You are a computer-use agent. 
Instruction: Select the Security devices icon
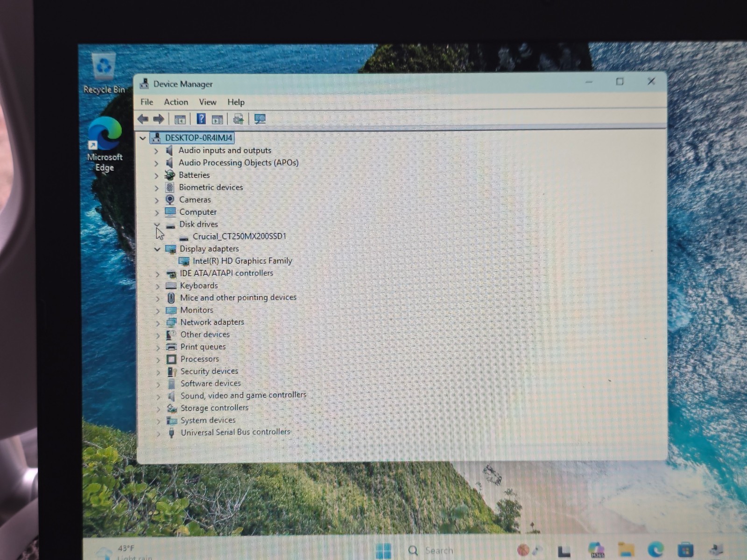coord(172,371)
